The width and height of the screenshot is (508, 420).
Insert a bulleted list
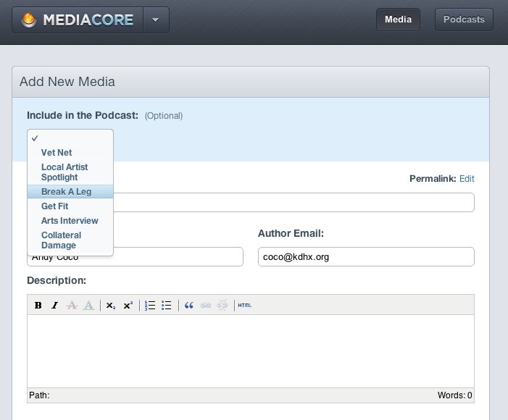pyautogui.click(x=167, y=306)
